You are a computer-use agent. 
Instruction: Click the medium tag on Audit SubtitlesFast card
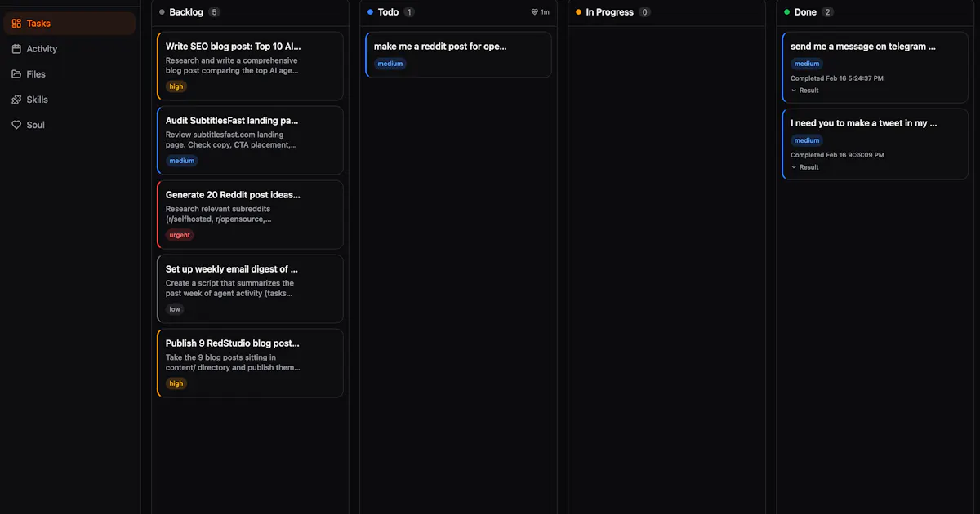coord(182,161)
